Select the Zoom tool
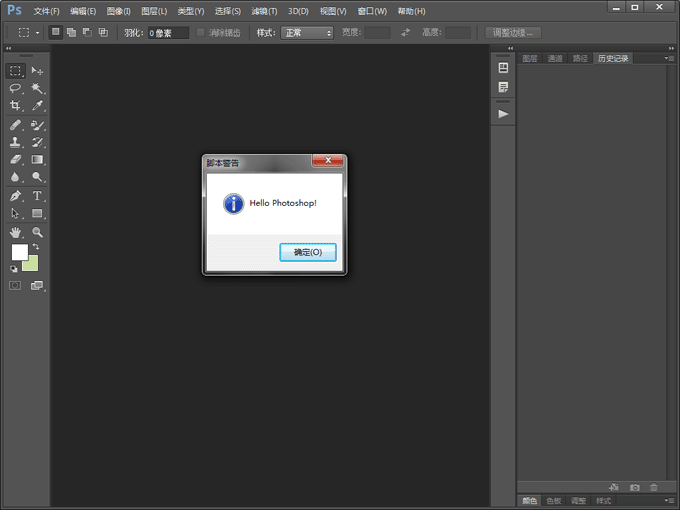This screenshot has width=680, height=510. tap(37, 232)
